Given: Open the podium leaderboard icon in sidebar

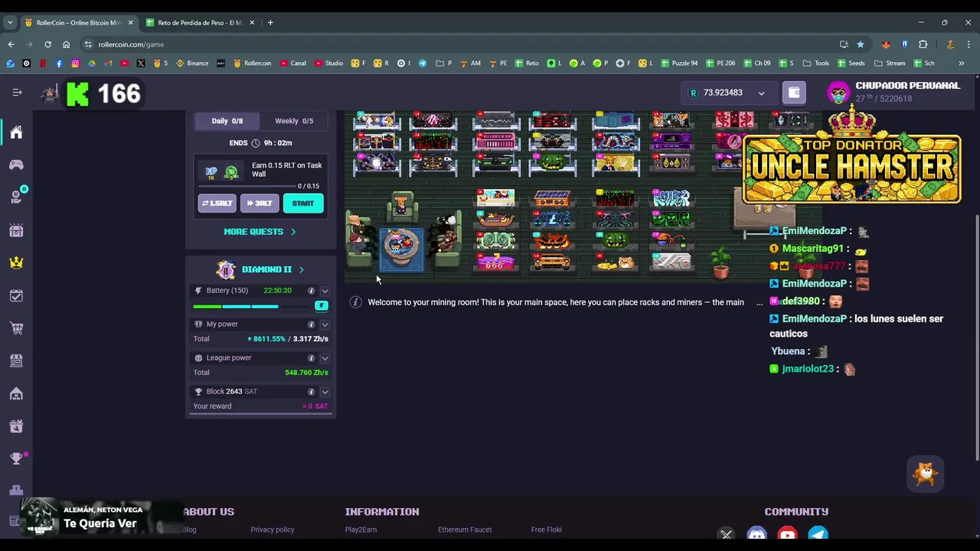Looking at the screenshot, I should (16, 491).
